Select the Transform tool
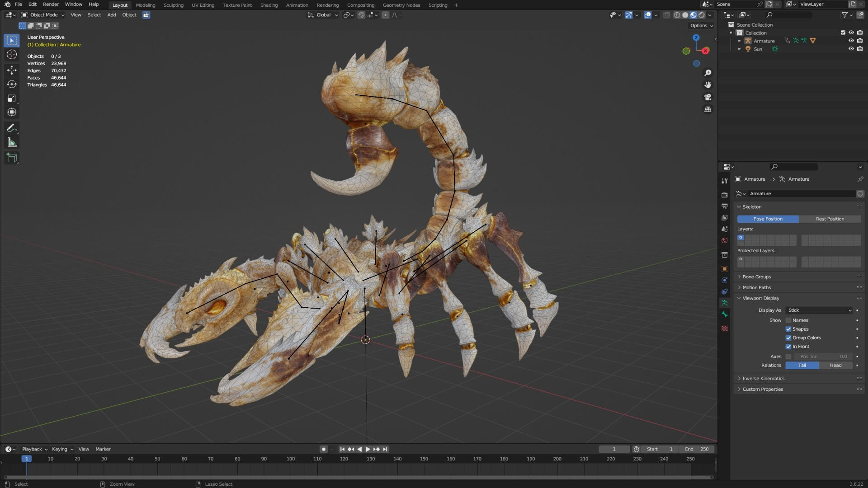Screen dimensions: 868x488 [x=12, y=112]
